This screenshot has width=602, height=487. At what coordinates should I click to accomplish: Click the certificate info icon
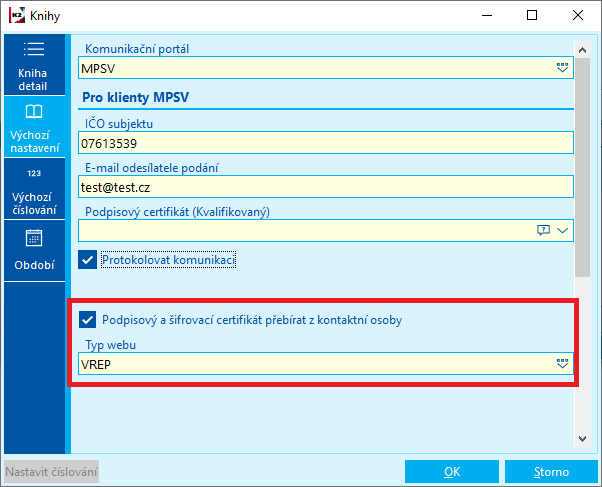point(543,230)
